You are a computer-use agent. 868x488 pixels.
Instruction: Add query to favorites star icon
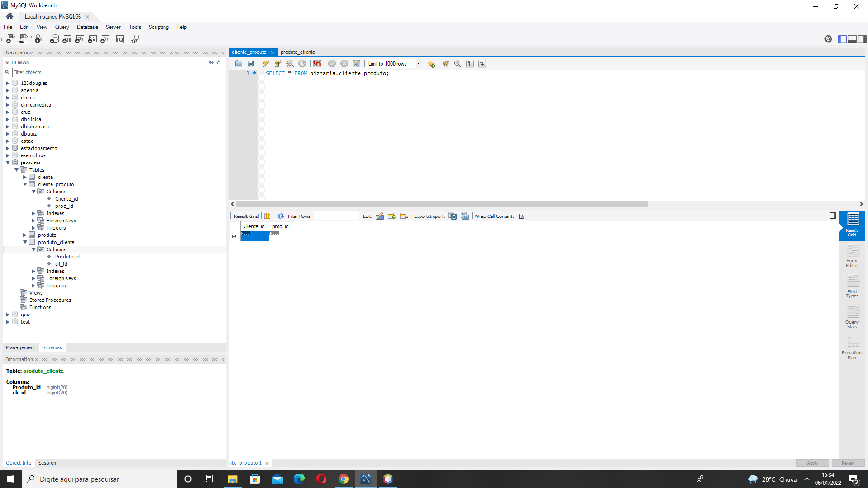tap(431, 64)
